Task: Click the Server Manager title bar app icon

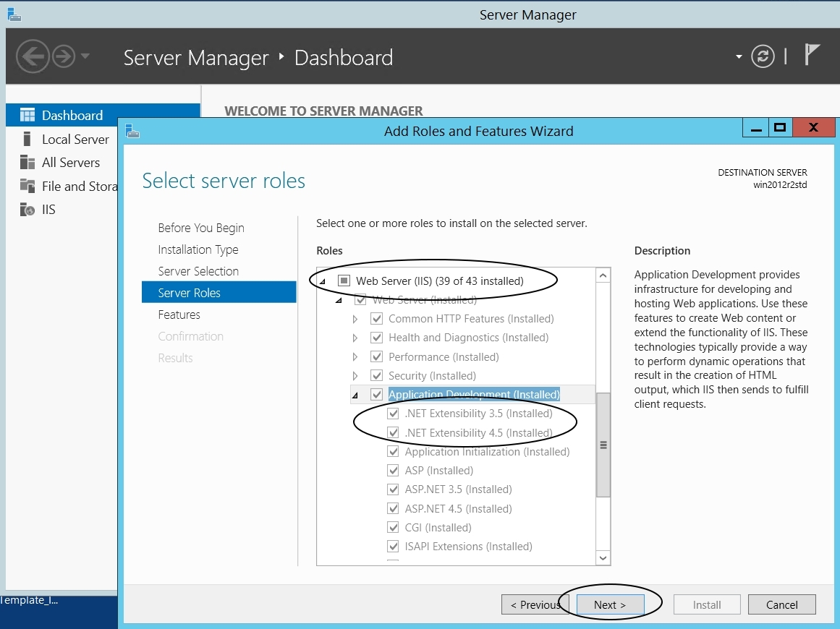Action: coord(14,14)
